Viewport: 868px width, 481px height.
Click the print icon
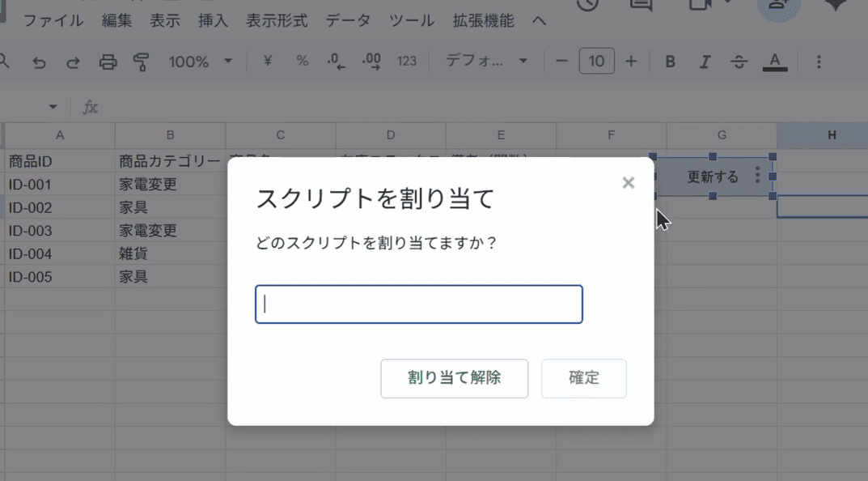coord(108,62)
